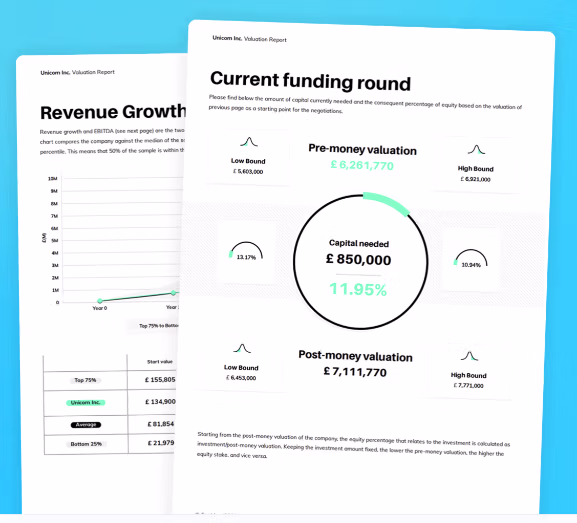The height and width of the screenshot is (523, 577).
Task: Click the Start value column header
Action: 160,362
